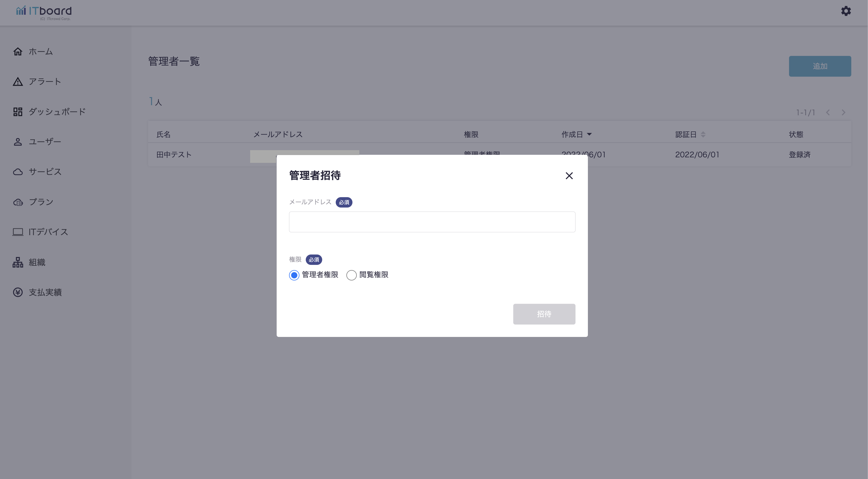Open settings gear in top bar
The image size is (868, 479).
(x=846, y=11)
